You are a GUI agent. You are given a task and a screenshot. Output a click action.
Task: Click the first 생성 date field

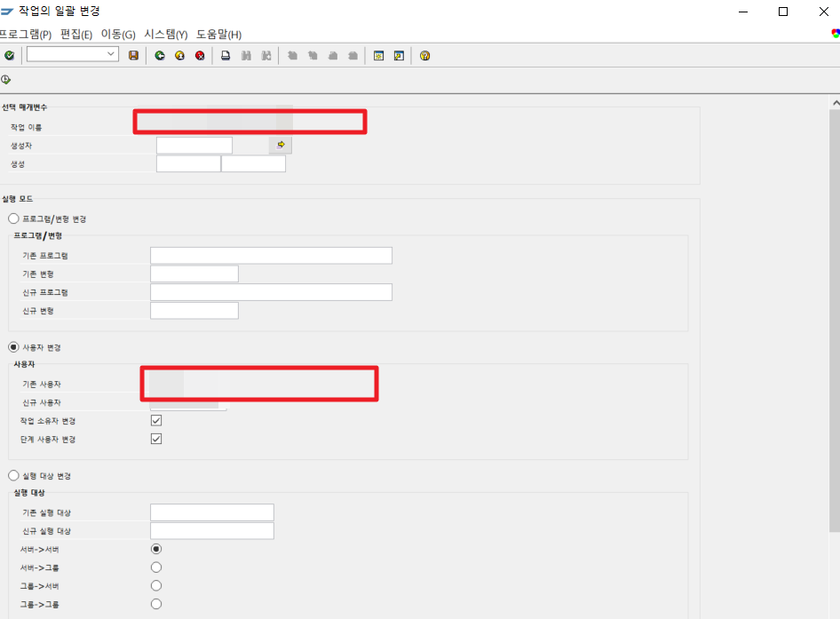(188, 163)
